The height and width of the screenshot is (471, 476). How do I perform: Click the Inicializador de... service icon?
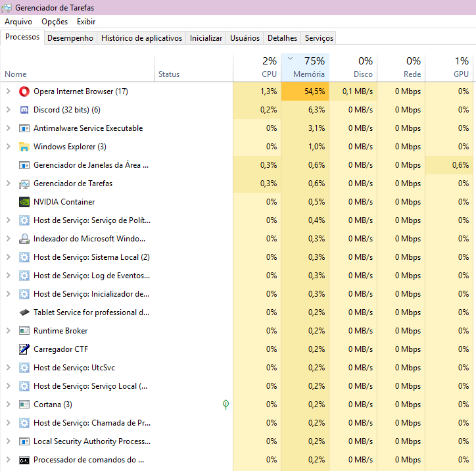(x=24, y=294)
